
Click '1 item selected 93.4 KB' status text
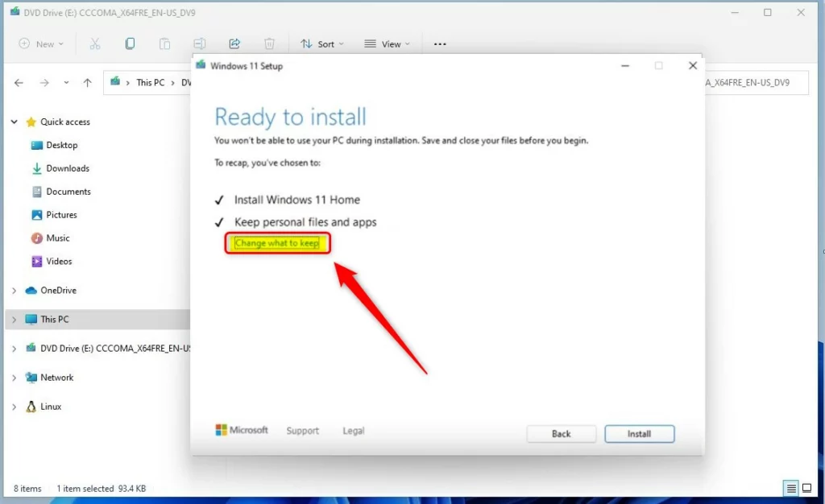[101, 488]
